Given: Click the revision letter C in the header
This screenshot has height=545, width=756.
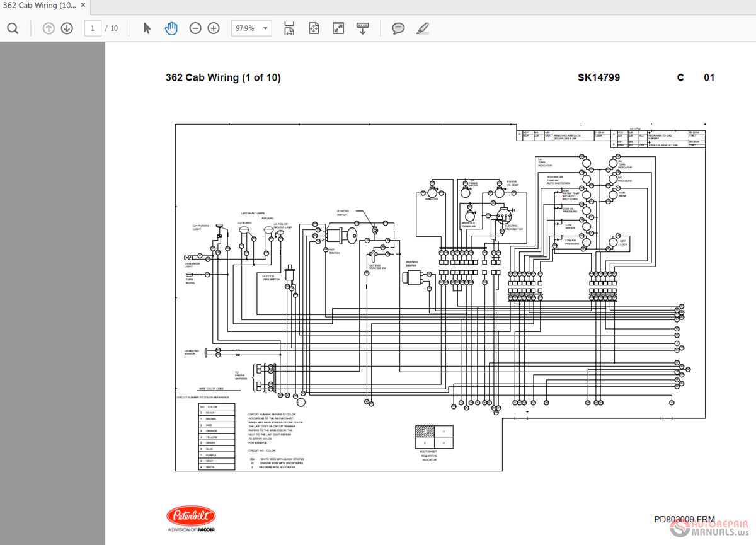Looking at the screenshot, I should tap(680, 77).
